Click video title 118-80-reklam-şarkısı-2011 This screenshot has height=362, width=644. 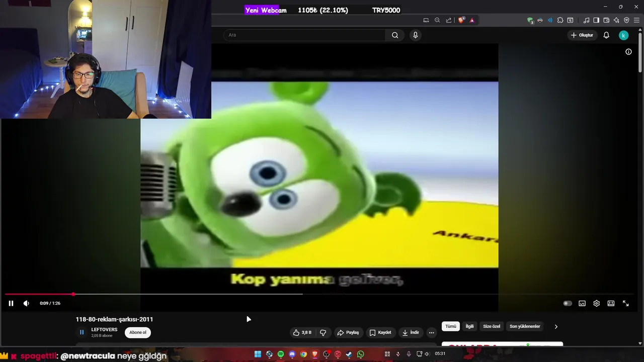[115, 319]
